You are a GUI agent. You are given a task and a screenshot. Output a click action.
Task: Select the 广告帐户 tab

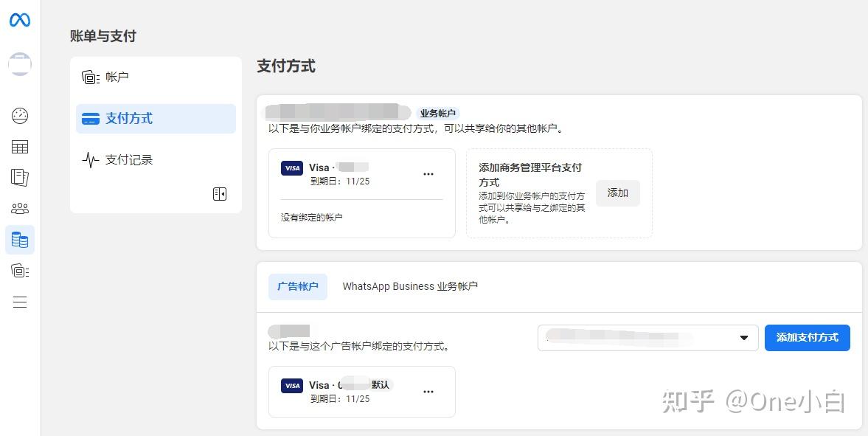[x=297, y=286]
